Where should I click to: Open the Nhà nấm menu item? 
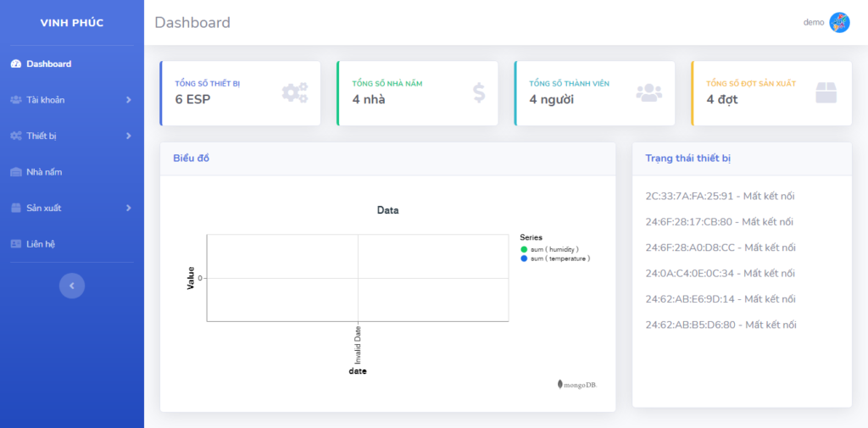pos(44,172)
